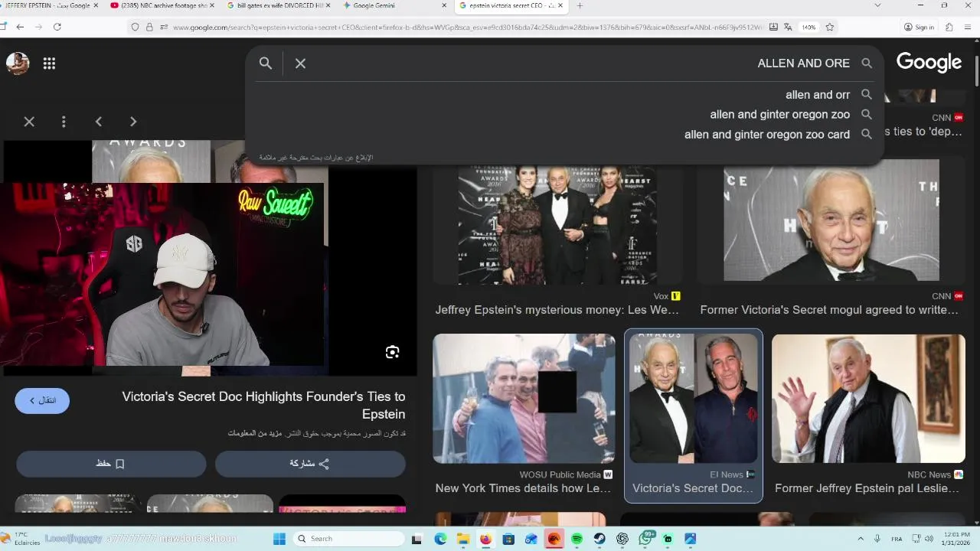
Task: Click the Arabic report-predictions link under the suggestions
Action: tap(315, 158)
